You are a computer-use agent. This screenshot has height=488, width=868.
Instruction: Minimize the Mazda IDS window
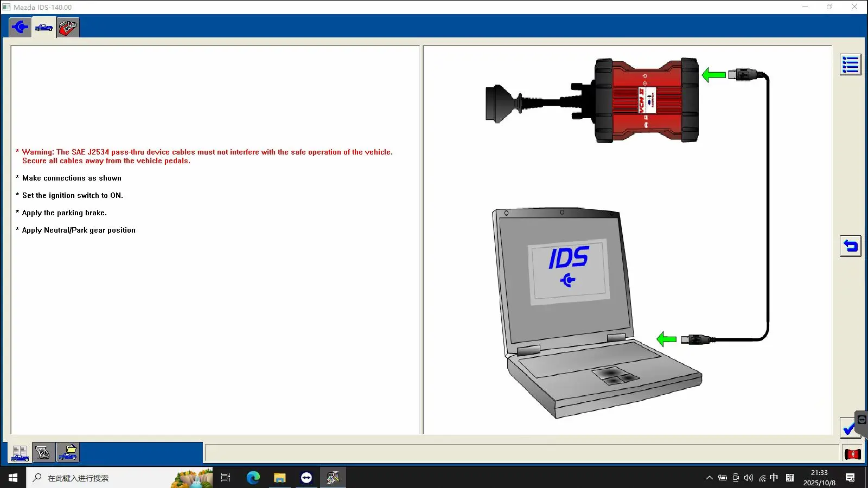(805, 7)
